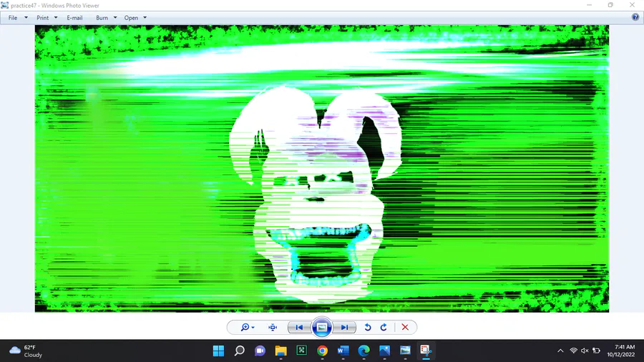644x362 pixels.
Task: Click the displayed green glitch photo
Action: click(321, 168)
